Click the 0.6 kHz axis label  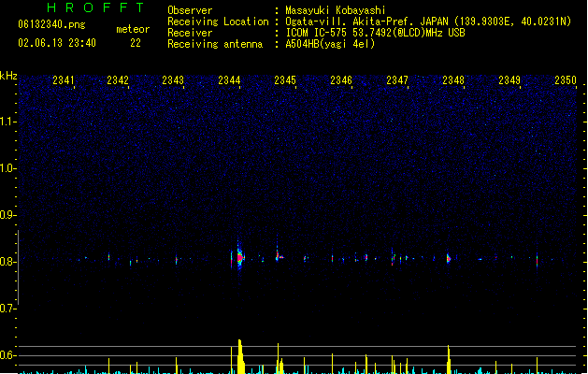click(7, 355)
